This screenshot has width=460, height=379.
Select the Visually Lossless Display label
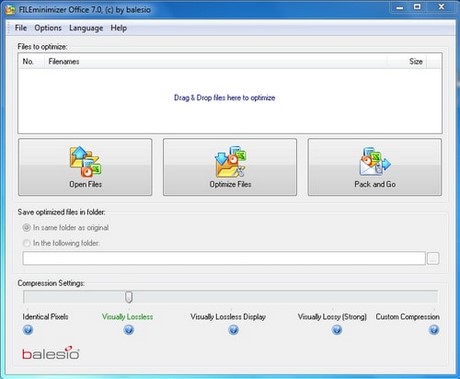pyautogui.click(x=228, y=317)
